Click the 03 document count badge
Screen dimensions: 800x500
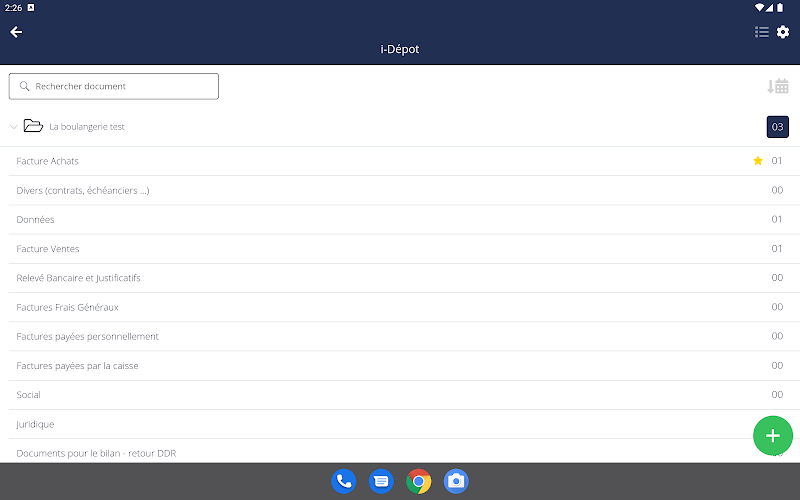point(778,127)
